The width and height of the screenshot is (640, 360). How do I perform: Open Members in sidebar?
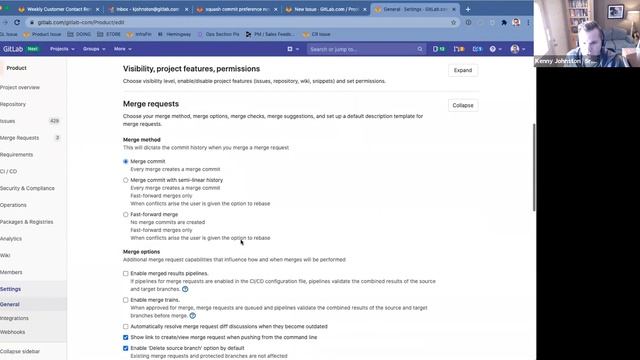(x=11, y=272)
